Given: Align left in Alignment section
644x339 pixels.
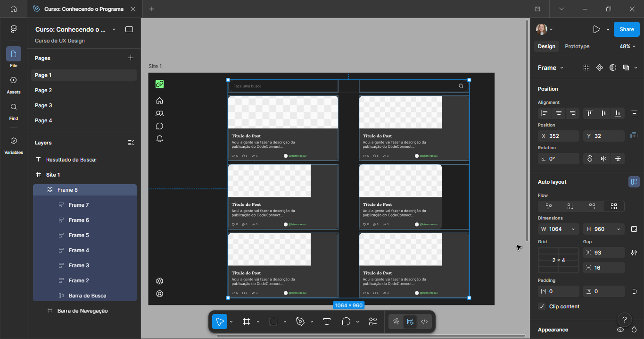Looking at the screenshot, I should tap(545, 113).
